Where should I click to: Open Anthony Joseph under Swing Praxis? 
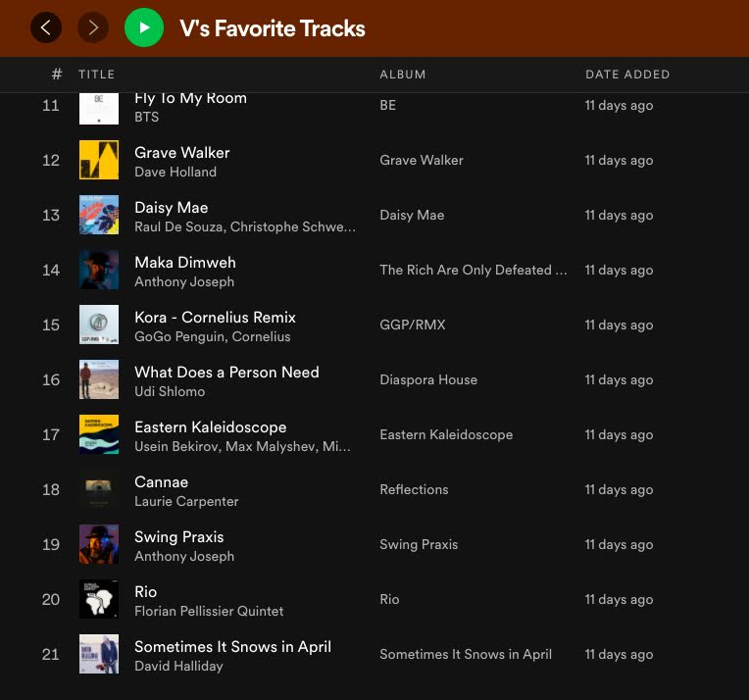(184, 557)
